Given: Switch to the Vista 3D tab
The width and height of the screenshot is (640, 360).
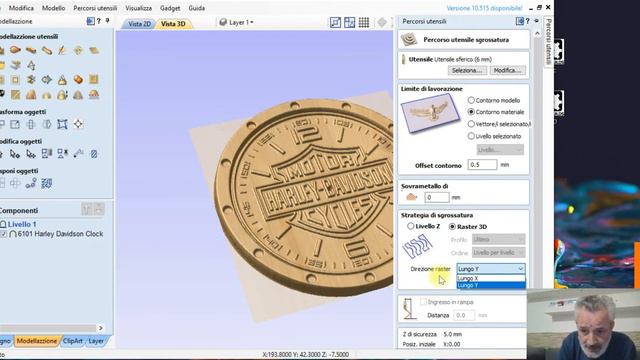Looking at the screenshot, I should coord(173,24).
